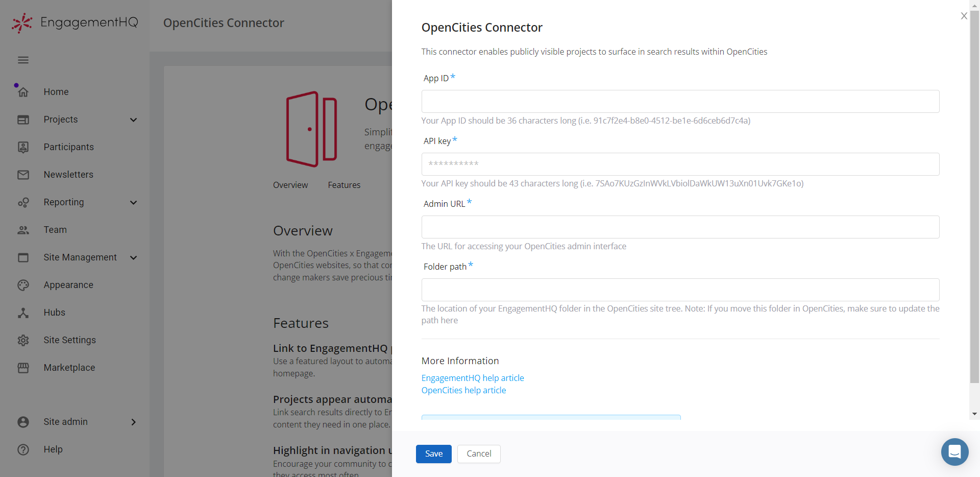This screenshot has width=980, height=477.
Task: Select Home in the sidebar
Action: pyautogui.click(x=56, y=91)
